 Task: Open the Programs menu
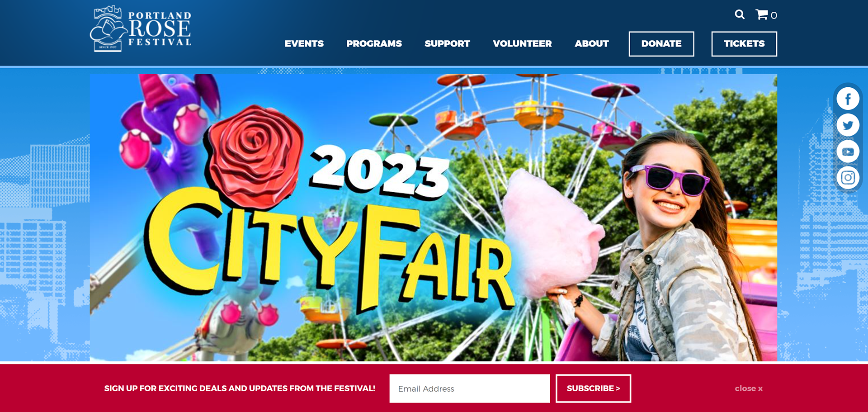(x=374, y=44)
